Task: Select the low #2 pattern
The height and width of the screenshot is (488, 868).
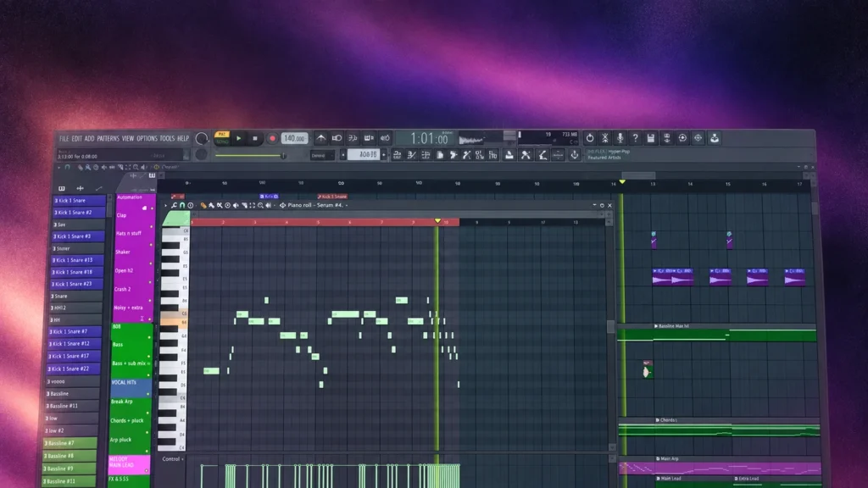Action: click(71, 430)
